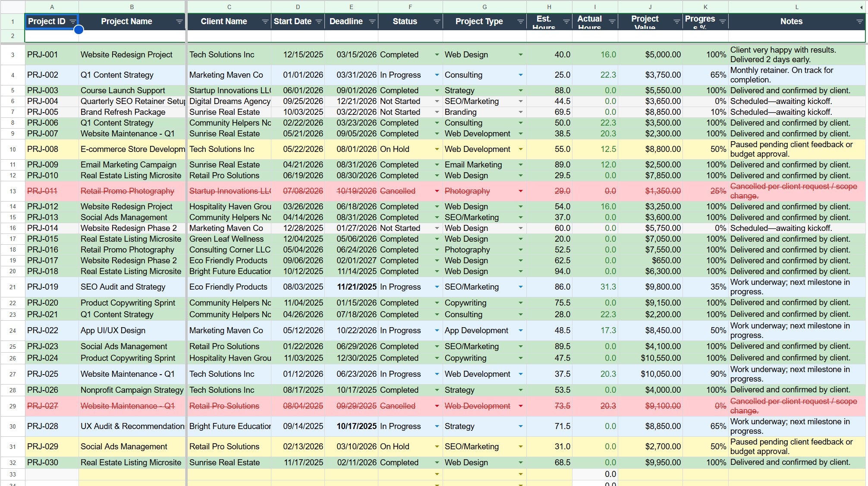Open the filter on the Est. Hours header
868x486 pixels.
(566, 21)
